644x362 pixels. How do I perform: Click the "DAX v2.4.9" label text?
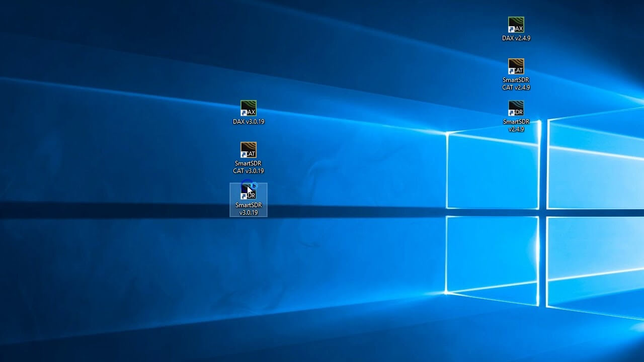pyautogui.click(x=516, y=38)
